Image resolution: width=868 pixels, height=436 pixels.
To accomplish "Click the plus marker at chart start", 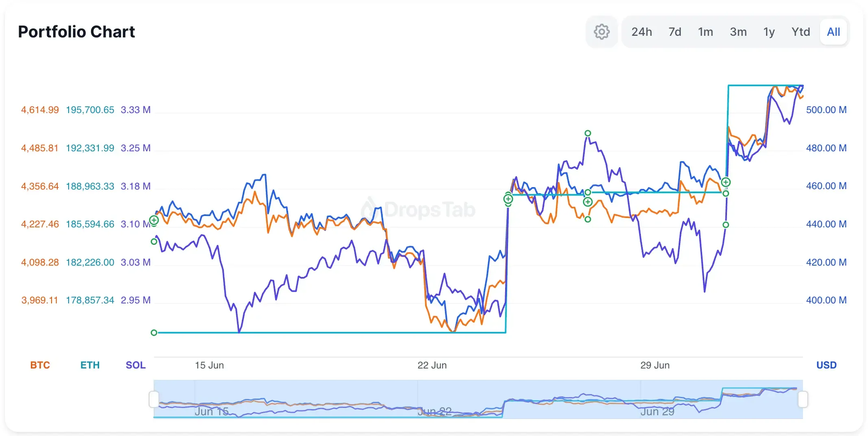I will tap(154, 220).
